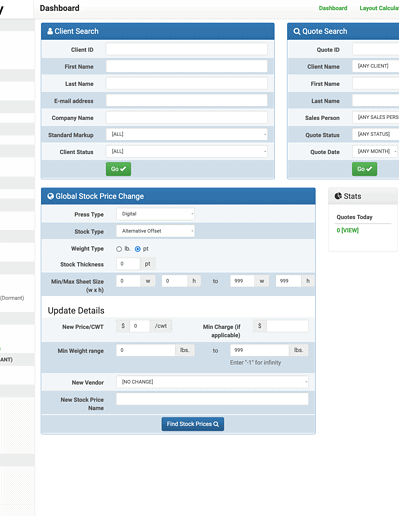Click the minimum weight range field
Image resolution: width=399 pixels, height=516 pixels.
coord(146,350)
